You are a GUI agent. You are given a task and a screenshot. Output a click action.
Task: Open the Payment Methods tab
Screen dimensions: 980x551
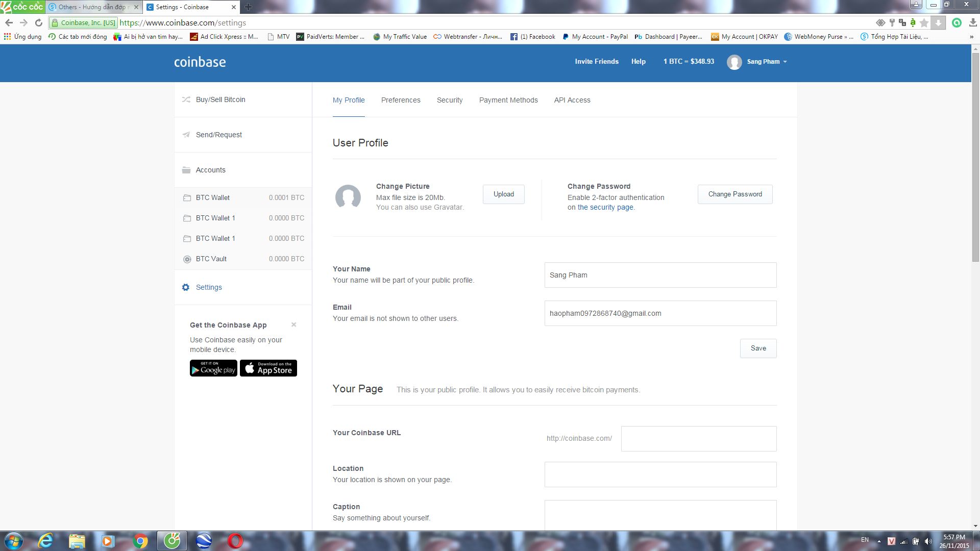click(x=508, y=100)
